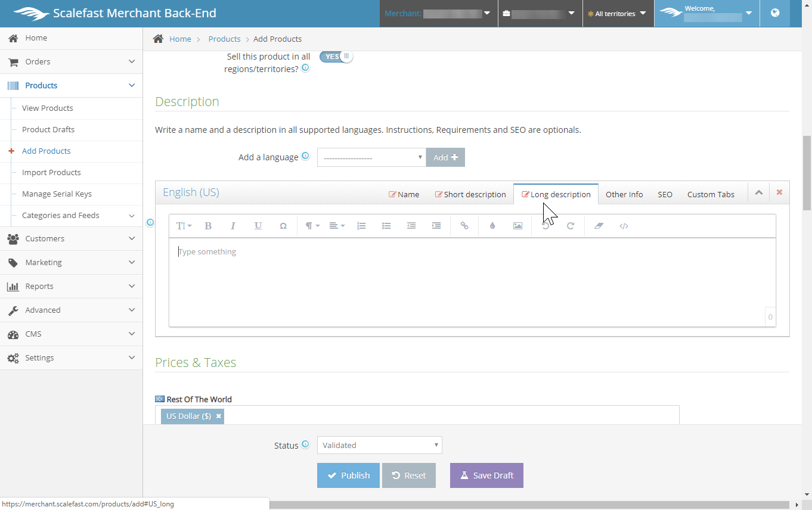Redo the last editor action
This screenshot has height=510, width=812.
pos(571,226)
